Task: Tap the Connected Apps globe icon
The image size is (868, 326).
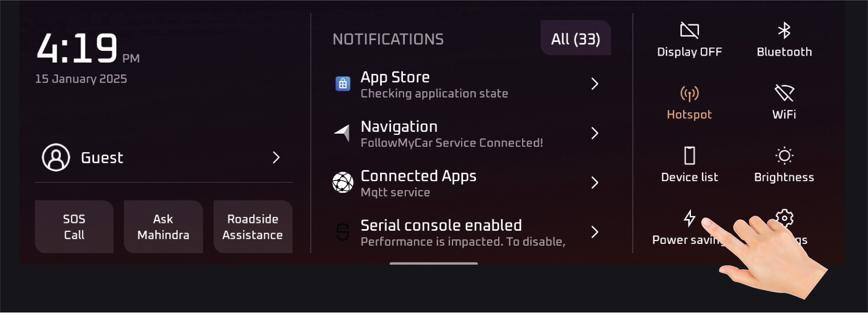Action: pyautogui.click(x=343, y=182)
